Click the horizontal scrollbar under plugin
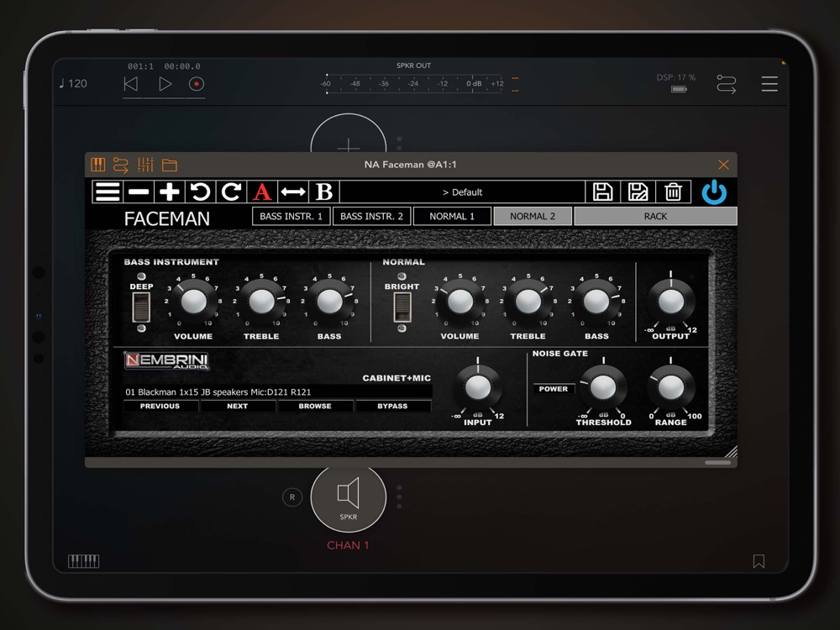Screen dimensions: 840x630 tap(718, 462)
